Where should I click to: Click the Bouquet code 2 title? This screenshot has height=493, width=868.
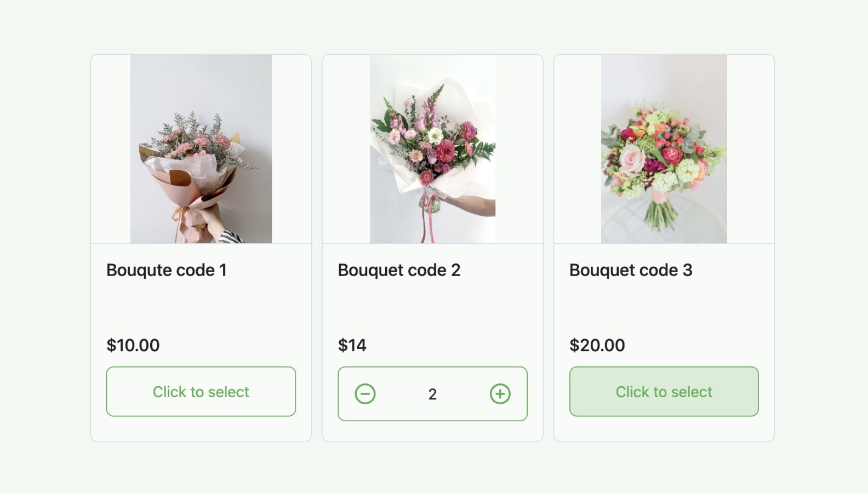(399, 270)
